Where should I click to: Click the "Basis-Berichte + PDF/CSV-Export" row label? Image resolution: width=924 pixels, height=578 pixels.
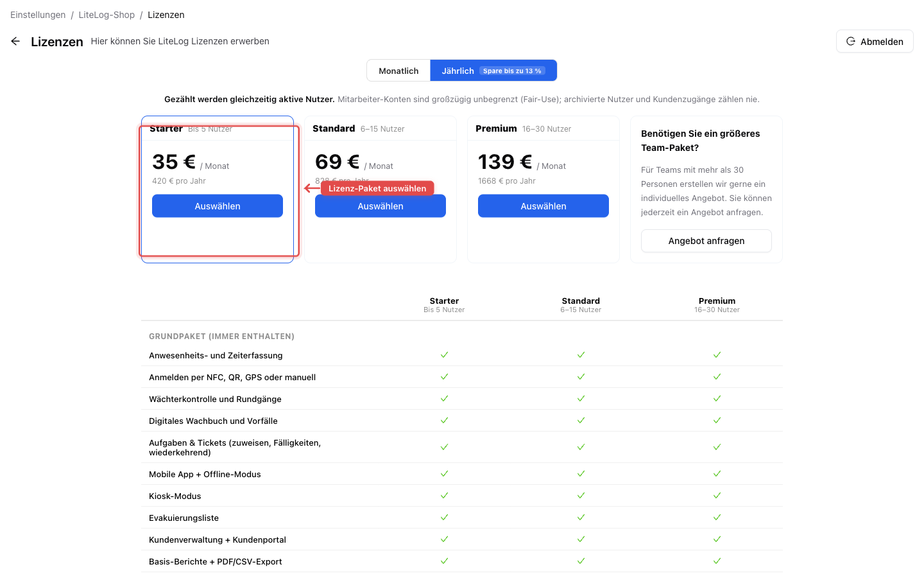216,561
